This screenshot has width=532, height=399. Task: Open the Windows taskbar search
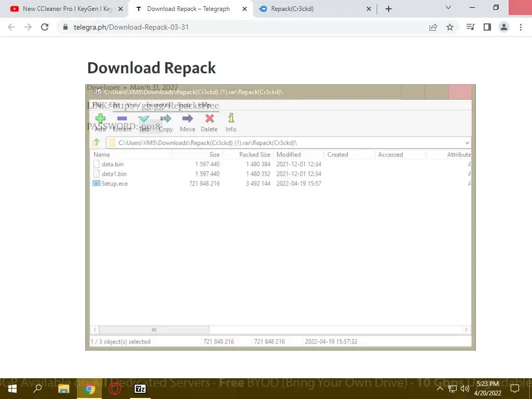(x=37, y=389)
